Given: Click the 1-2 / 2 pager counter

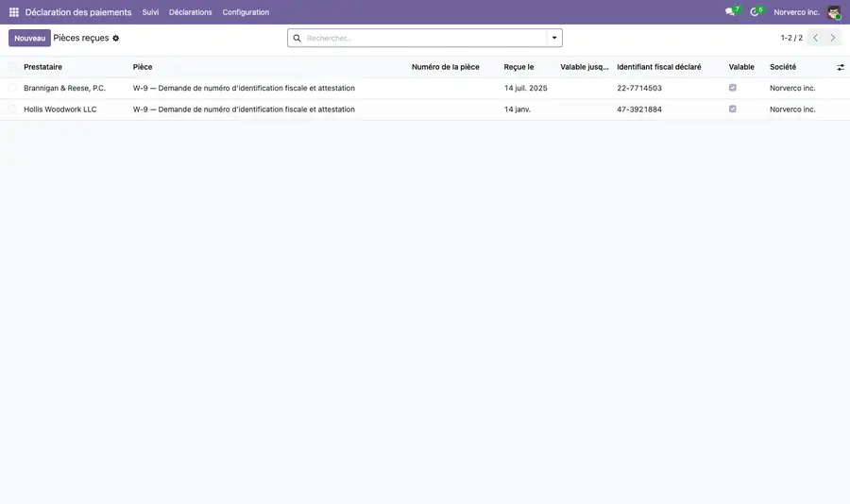Looking at the screenshot, I should pyautogui.click(x=791, y=38).
